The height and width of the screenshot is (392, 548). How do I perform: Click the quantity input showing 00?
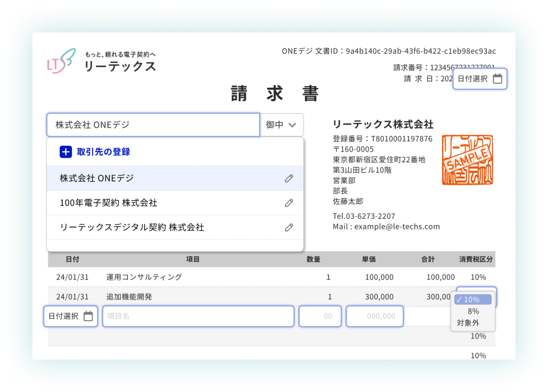point(320,316)
